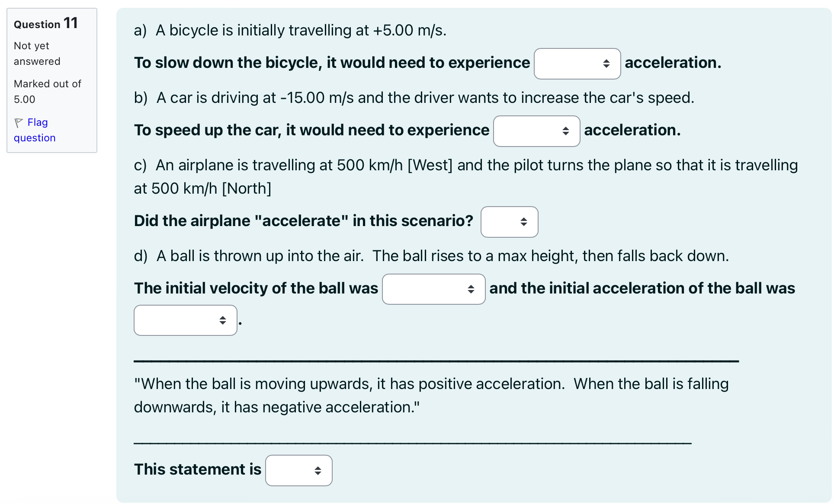This screenshot has width=834, height=504.
Task: Open the airplane accelerate answer selector
Action: pos(509,222)
